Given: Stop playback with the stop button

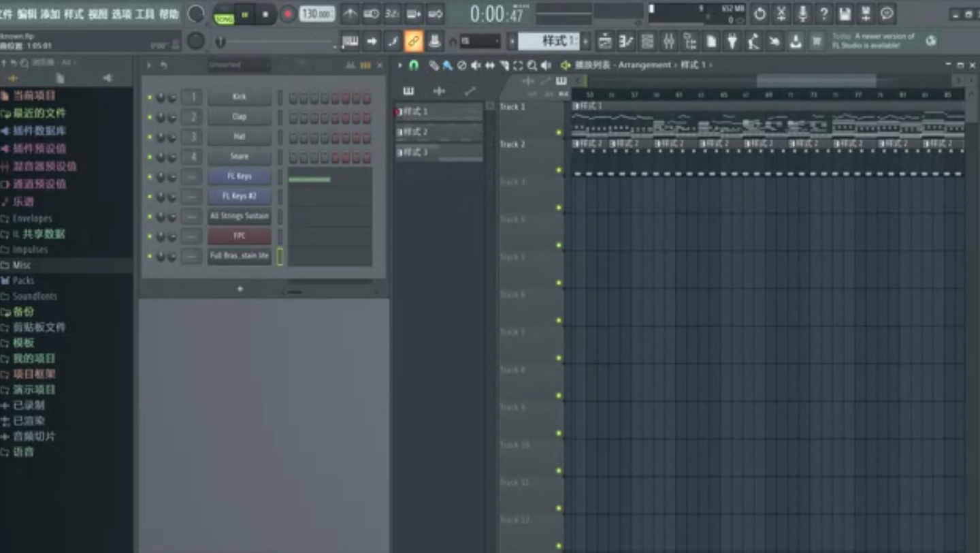Looking at the screenshot, I should 265,14.
